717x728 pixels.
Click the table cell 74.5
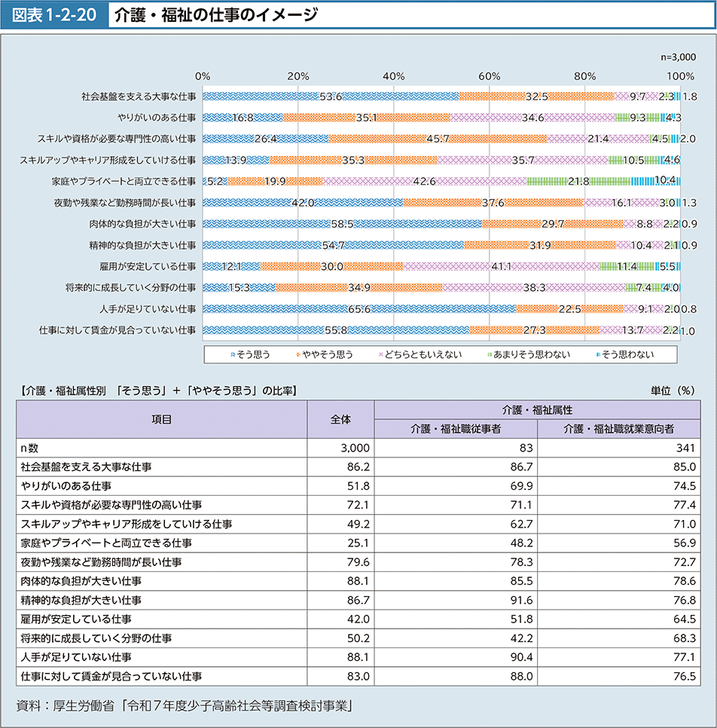[x=685, y=486]
